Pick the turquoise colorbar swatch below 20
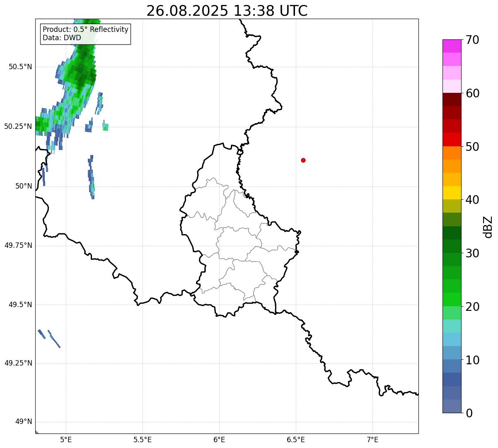This screenshot has height=448, width=498. 452,326
